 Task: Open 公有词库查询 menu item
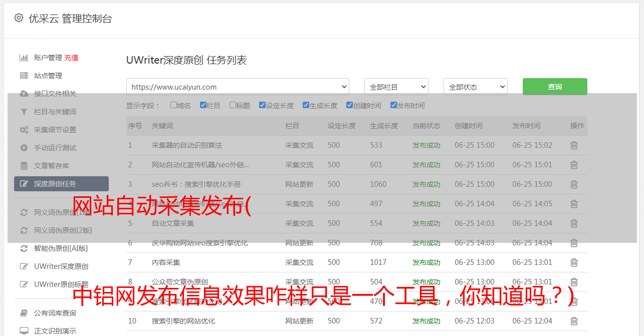(x=55, y=313)
